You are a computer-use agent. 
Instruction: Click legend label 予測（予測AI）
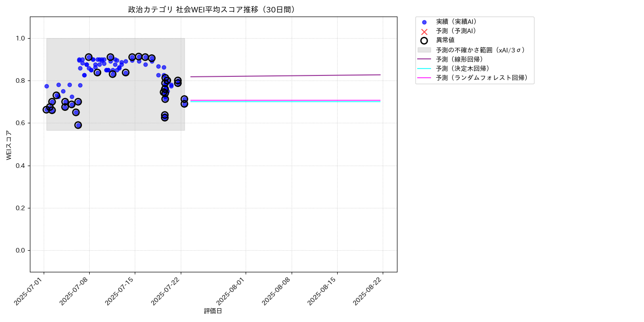pyautogui.click(x=456, y=31)
